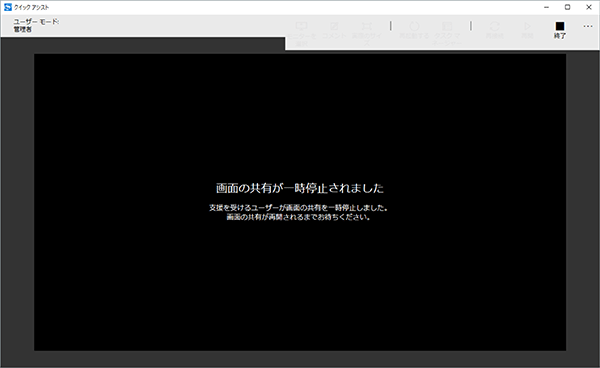Minimize the Quick Assist window
The image size is (600, 368).
click(x=546, y=7)
